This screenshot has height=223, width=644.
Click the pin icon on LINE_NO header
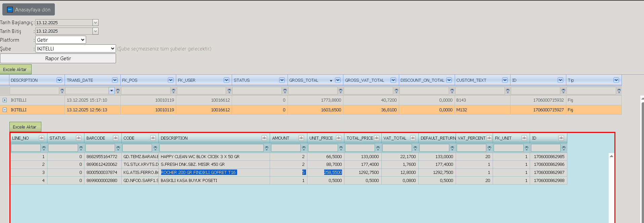point(41,138)
